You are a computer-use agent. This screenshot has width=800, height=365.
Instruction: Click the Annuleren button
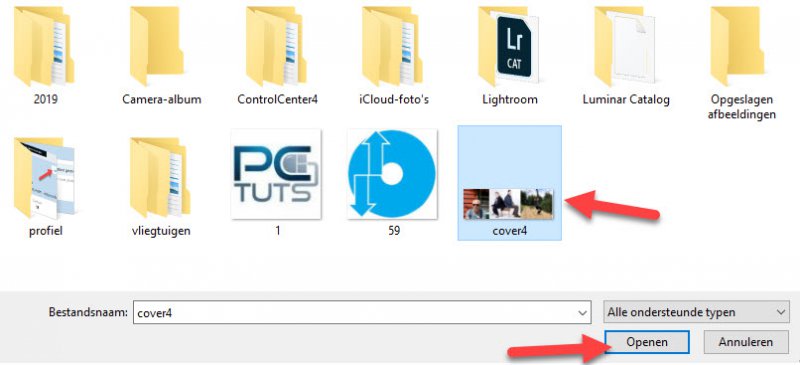point(746,342)
